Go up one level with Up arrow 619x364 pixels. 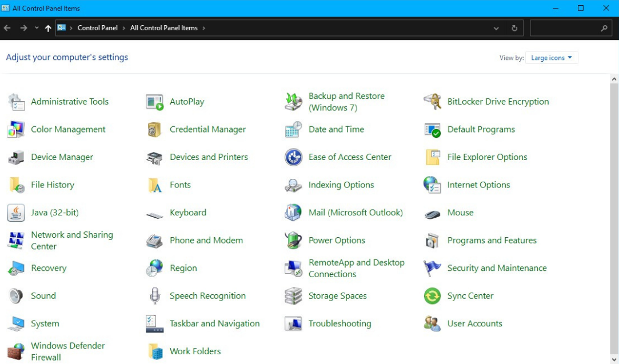(x=48, y=28)
